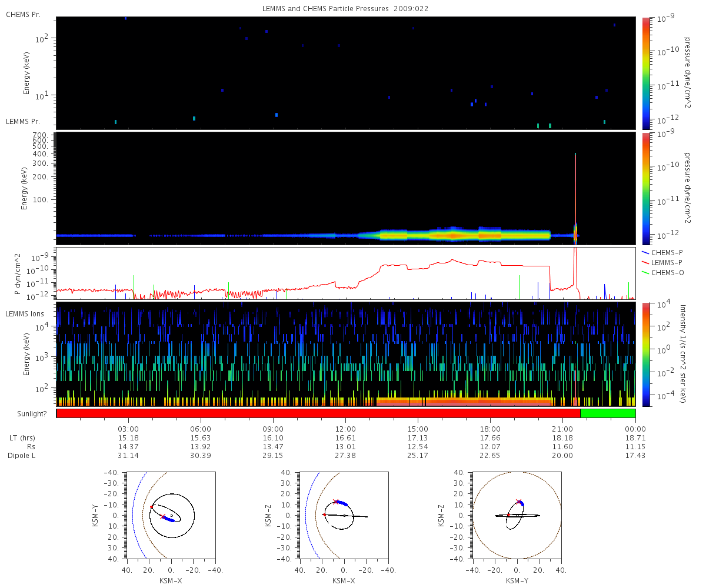Click the 21:00 time axis label
Image resolution: width=706 pixels, height=588 pixels.
(x=562, y=429)
